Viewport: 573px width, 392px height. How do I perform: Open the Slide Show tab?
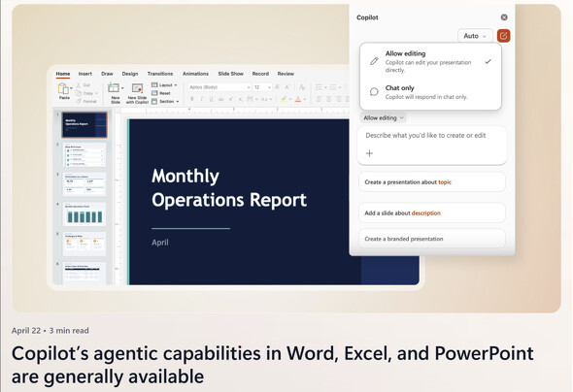pyautogui.click(x=230, y=74)
